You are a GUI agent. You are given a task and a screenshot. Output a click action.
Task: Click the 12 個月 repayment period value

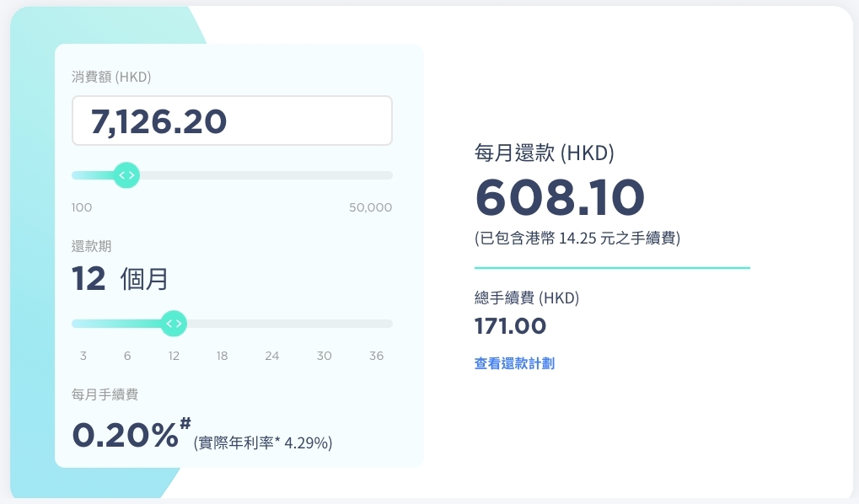pyautogui.click(x=120, y=279)
